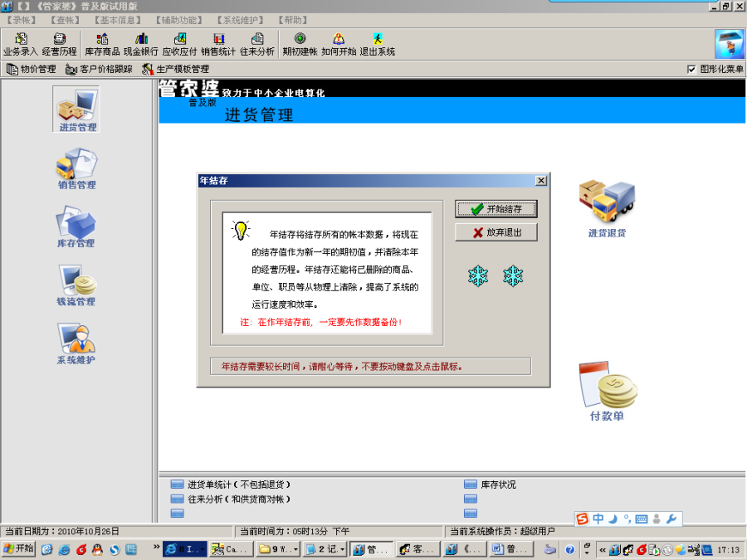Toggle the 图形化菜单 checkbox
The image size is (747, 560).
[691, 69]
